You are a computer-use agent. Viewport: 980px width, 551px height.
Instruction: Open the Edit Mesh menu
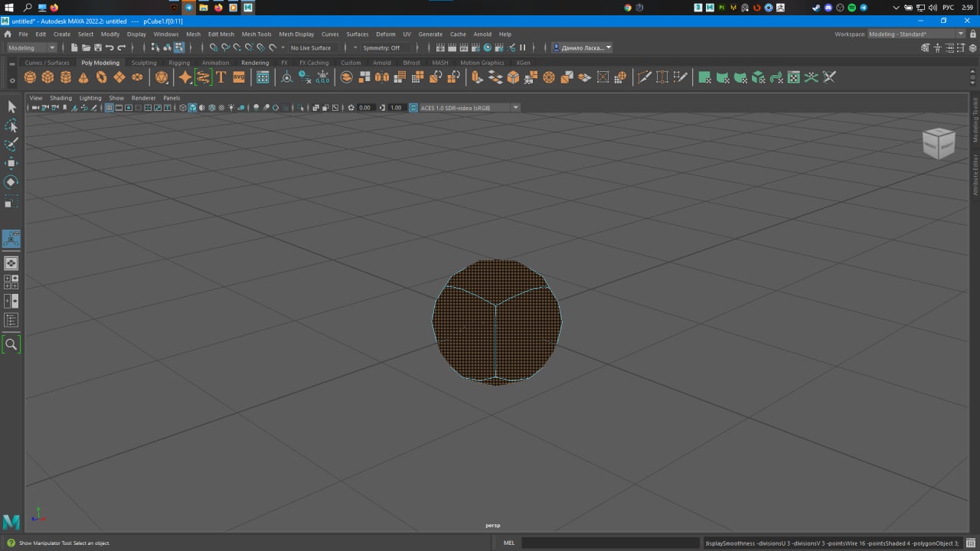221,34
